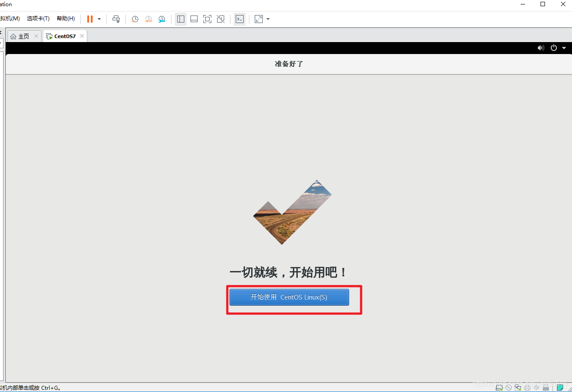Click the 准备好了 header title
Viewport: 572px width, 392px height.
[x=289, y=64]
